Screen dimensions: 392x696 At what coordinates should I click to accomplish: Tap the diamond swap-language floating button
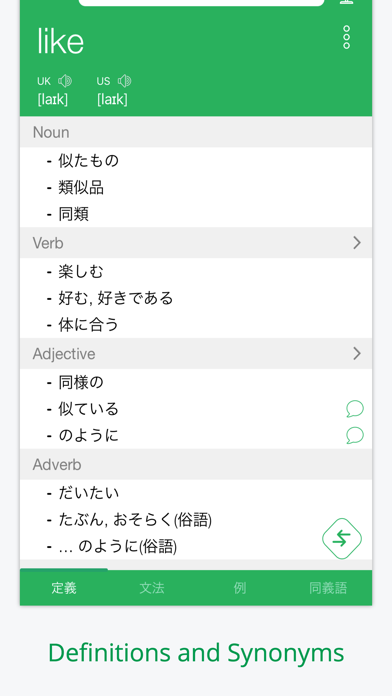(x=342, y=538)
